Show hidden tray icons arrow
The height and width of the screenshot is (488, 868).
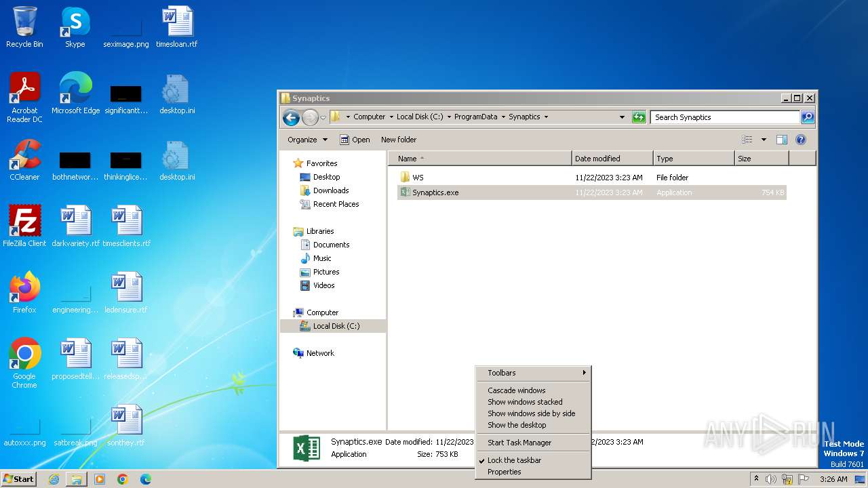point(756,479)
